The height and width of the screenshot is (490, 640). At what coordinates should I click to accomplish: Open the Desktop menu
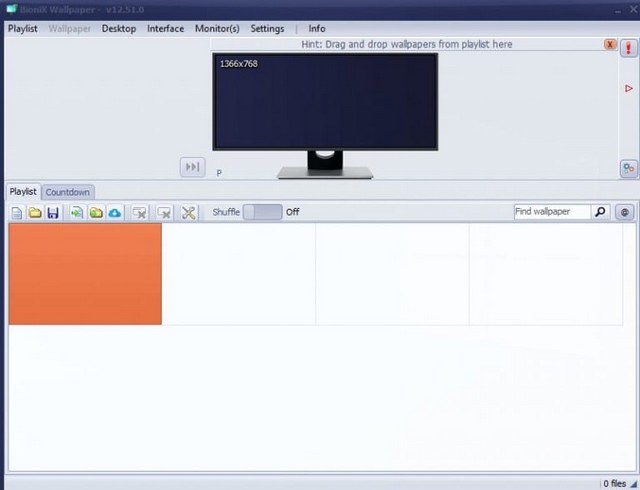coord(119,29)
